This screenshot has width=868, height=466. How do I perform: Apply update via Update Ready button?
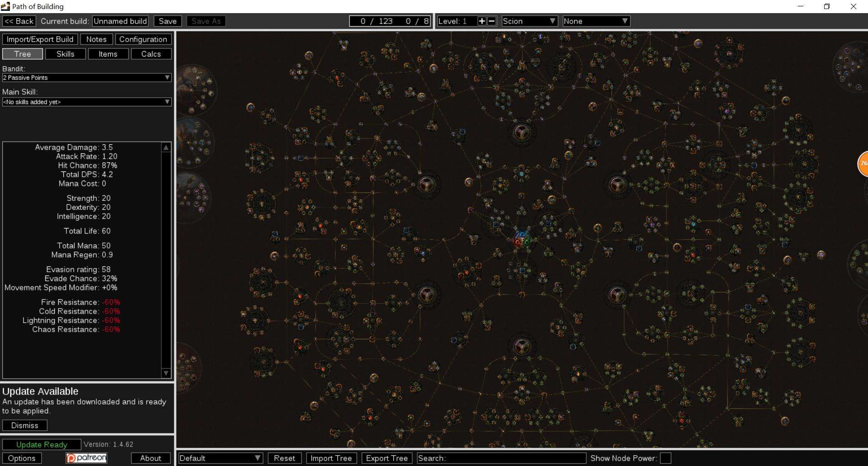[42, 445]
